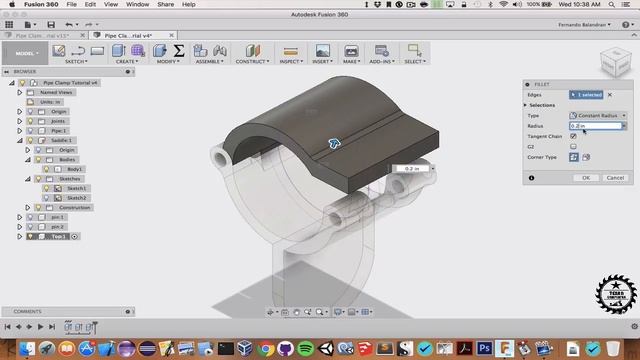Select the Extrude tool icon
640x360 pixels.
point(118,51)
